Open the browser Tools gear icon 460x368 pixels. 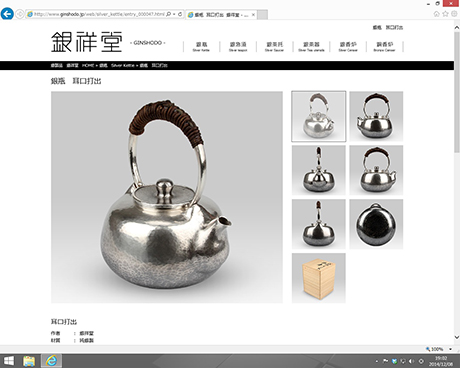click(x=454, y=14)
